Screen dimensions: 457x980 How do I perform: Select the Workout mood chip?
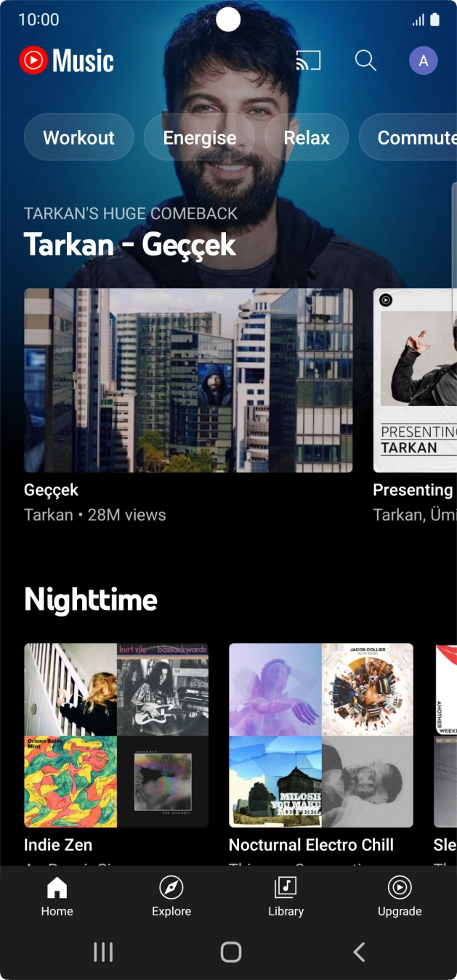coord(78,137)
